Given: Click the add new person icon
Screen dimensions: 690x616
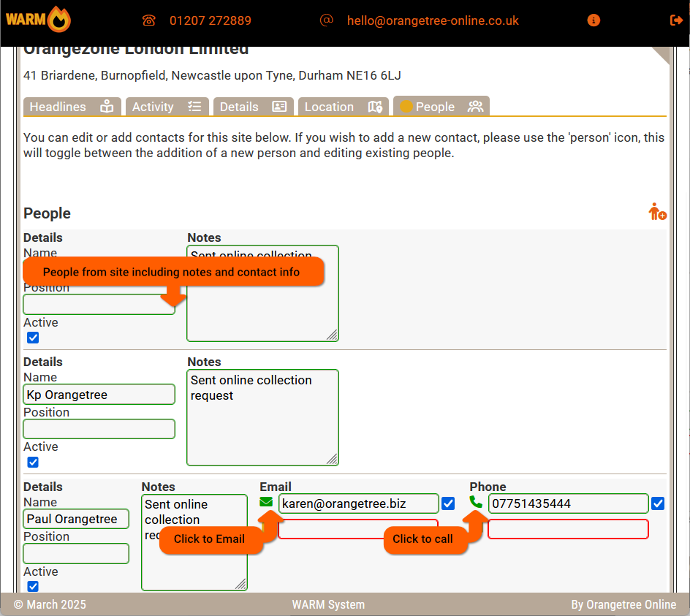Looking at the screenshot, I should (x=657, y=212).
